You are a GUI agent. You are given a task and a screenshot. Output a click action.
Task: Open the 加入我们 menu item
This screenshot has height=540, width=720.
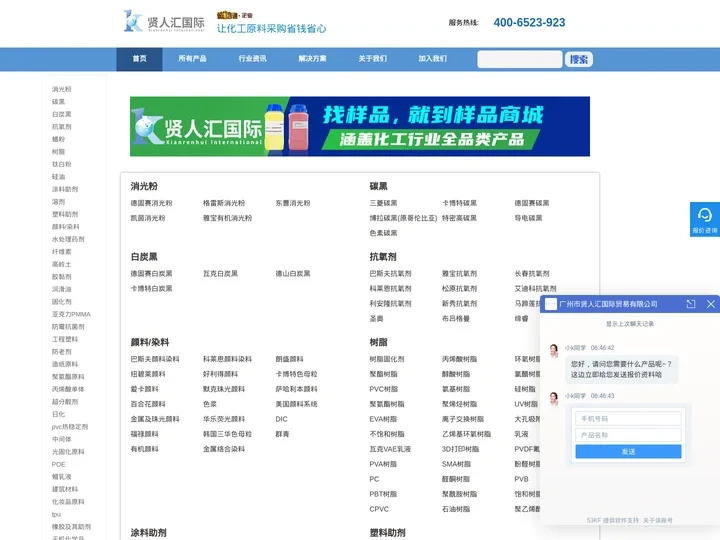432,59
